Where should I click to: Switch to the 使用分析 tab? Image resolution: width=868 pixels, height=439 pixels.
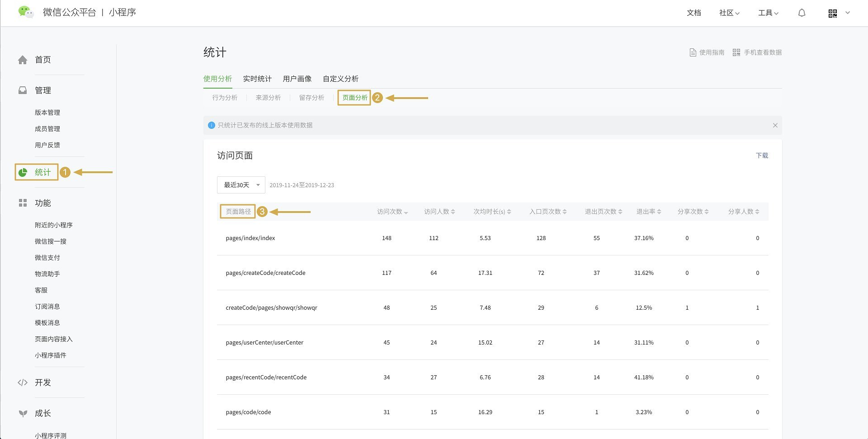[x=217, y=79]
